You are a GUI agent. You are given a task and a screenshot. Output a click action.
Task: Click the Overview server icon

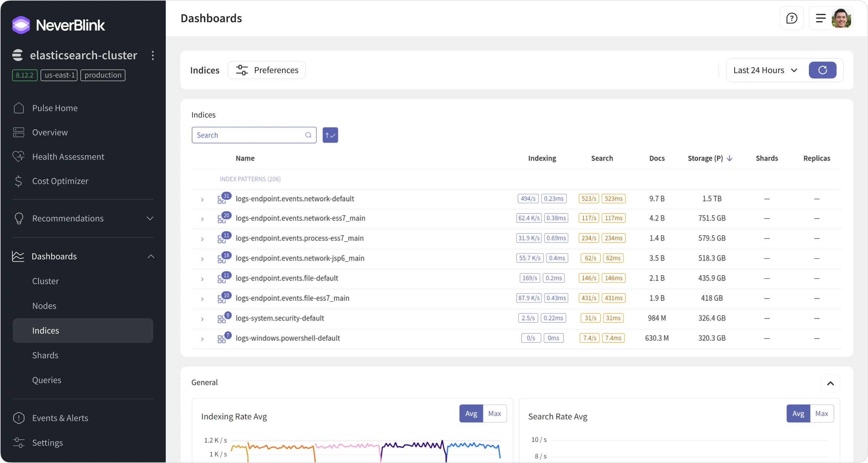click(x=19, y=132)
